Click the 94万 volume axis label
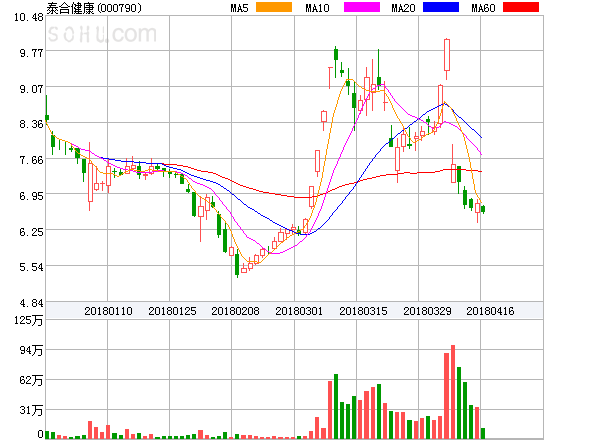 pyautogui.click(x=31, y=350)
